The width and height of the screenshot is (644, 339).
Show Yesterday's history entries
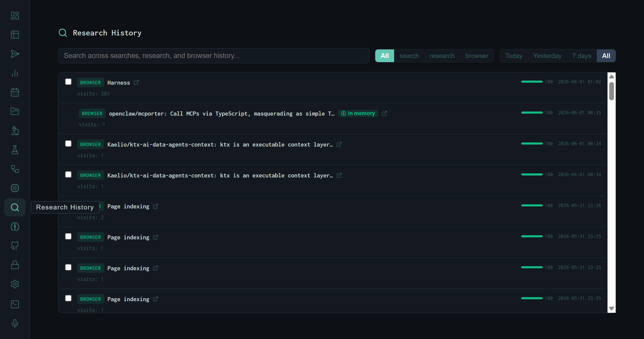(547, 56)
